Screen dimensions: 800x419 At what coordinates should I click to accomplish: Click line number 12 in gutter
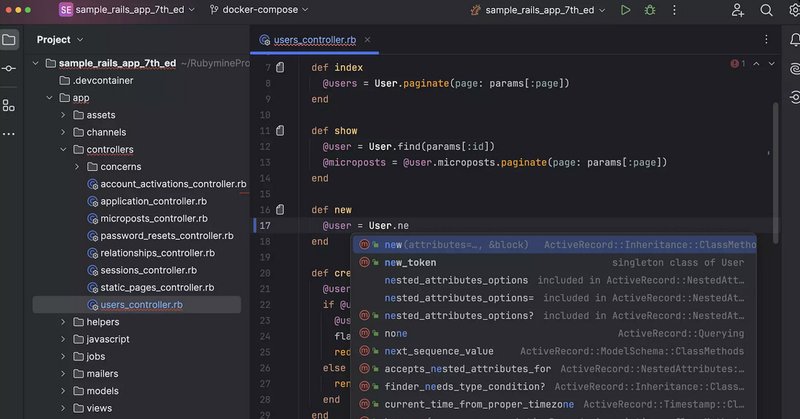(x=265, y=146)
